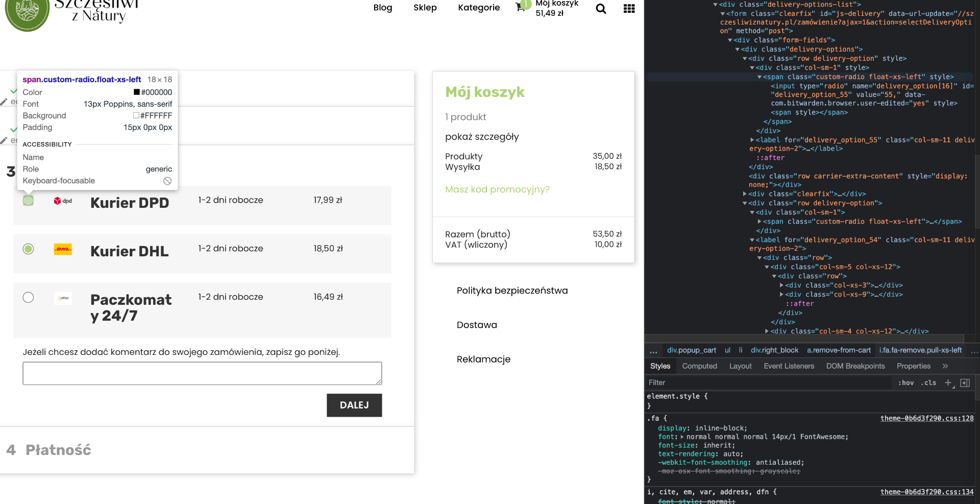Image resolution: width=980 pixels, height=504 pixels.
Task: Expand the label for delivery_option_55 node
Action: pos(752,140)
